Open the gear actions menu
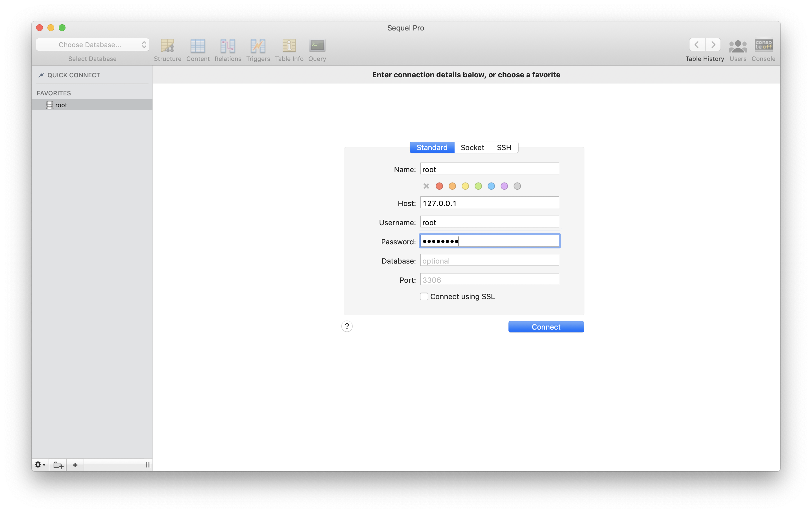 pyautogui.click(x=40, y=465)
